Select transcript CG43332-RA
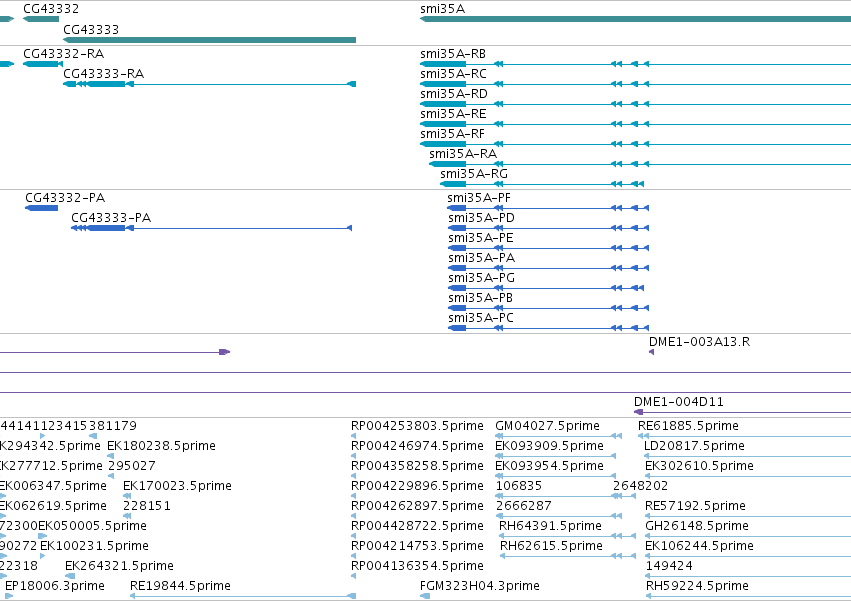This screenshot has width=851, height=601. [x=63, y=54]
